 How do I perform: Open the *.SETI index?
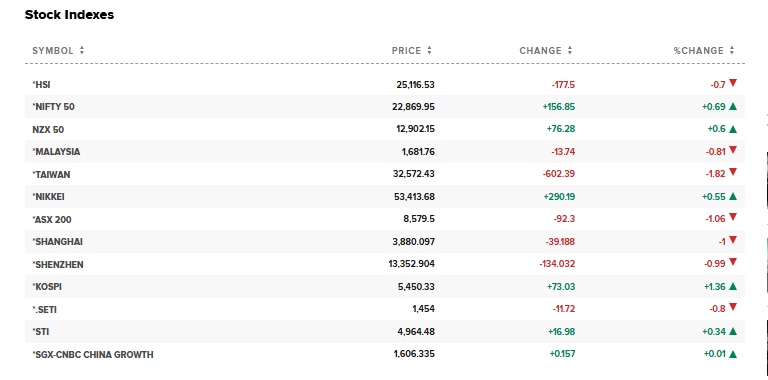(45, 309)
